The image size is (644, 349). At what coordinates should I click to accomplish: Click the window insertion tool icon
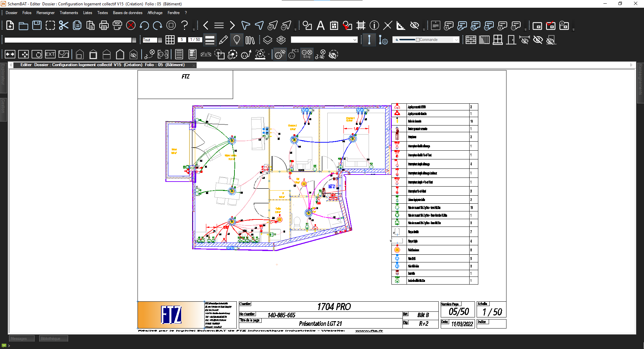[498, 40]
